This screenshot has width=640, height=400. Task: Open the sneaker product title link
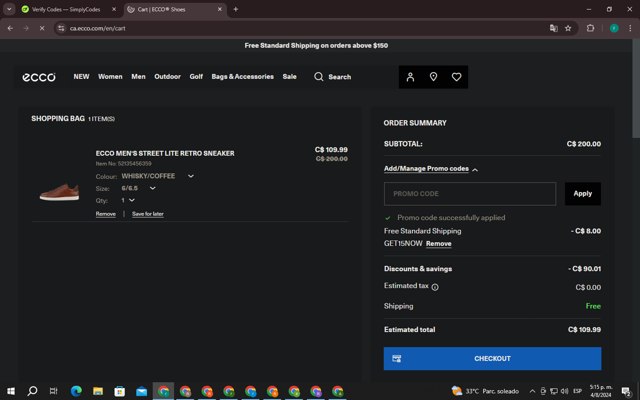click(165, 153)
